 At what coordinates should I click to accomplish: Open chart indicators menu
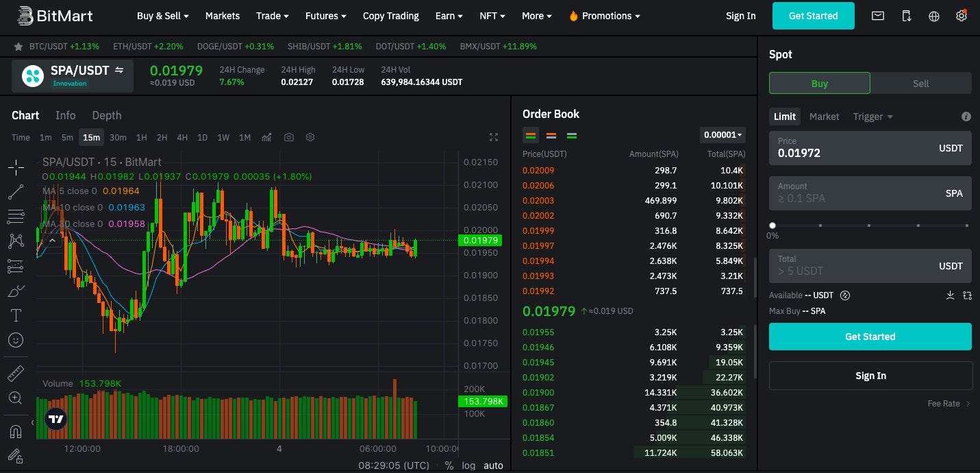coord(266,137)
